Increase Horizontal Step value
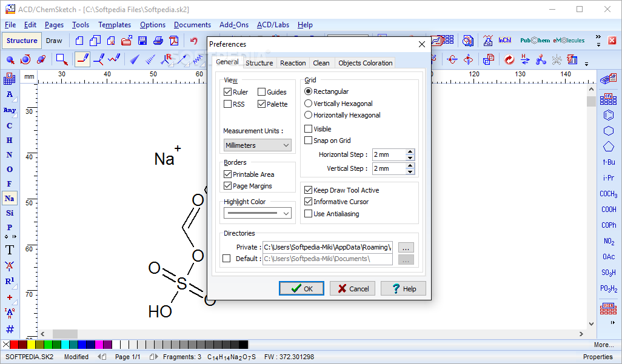Screen dimensions: 622x364 pos(410,151)
